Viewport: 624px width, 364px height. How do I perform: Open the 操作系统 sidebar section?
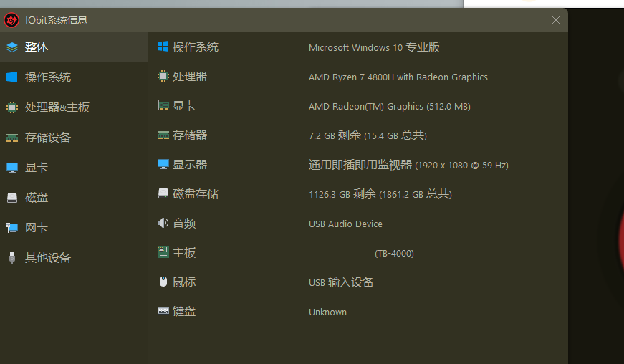coord(74,77)
